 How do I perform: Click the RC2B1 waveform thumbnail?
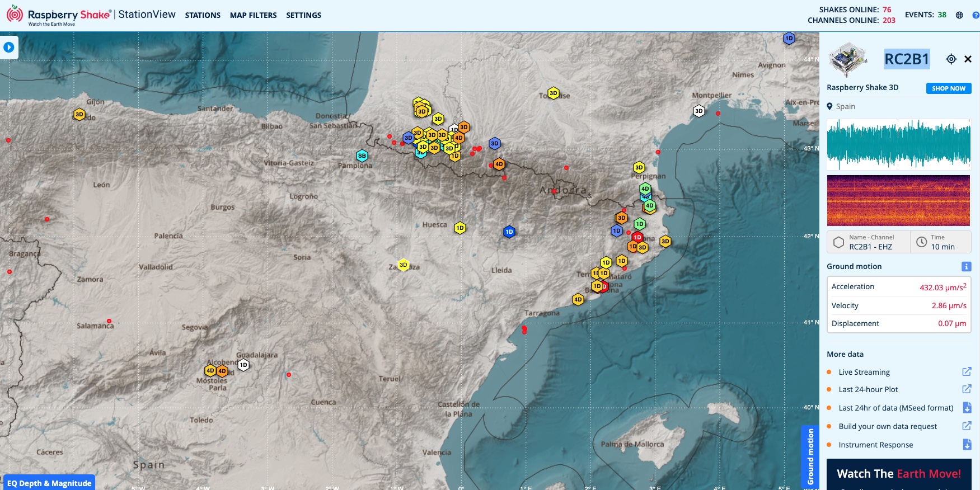coord(898,144)
